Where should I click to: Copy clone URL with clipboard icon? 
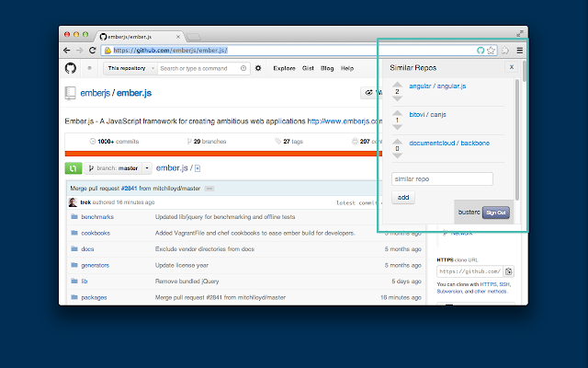pyautogui.click(x=509, y=271)
